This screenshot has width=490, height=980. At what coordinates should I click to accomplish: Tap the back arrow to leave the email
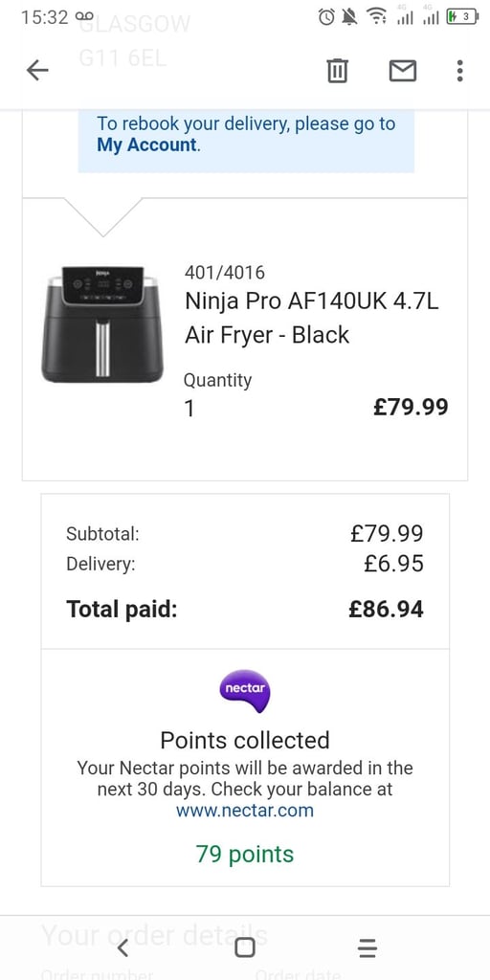click(x=37, y=71)
